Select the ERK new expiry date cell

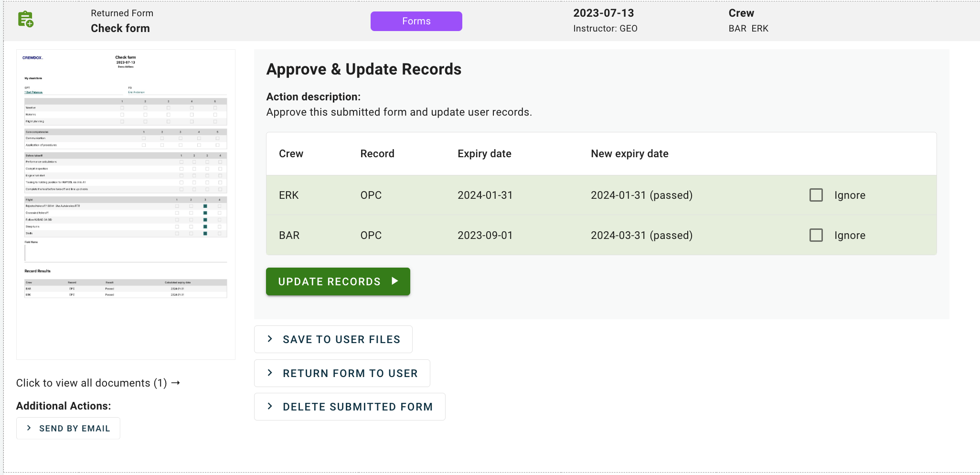(641, 195)
